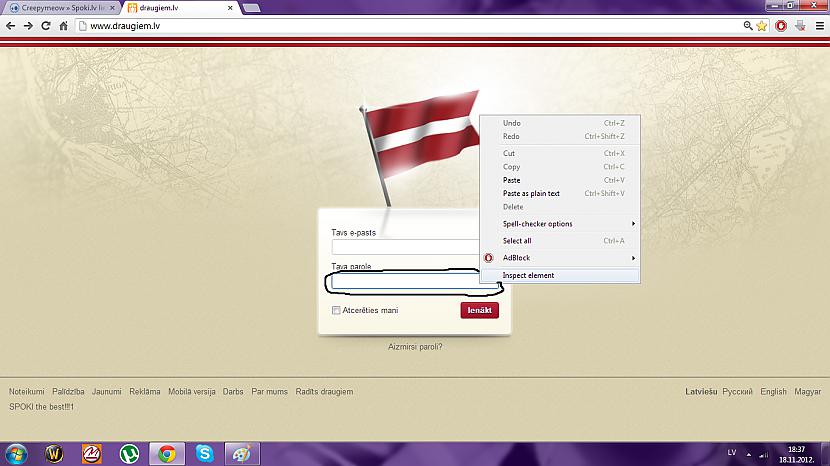
Task: Choose Paste as plain text
Action: [x=560, y=193]
